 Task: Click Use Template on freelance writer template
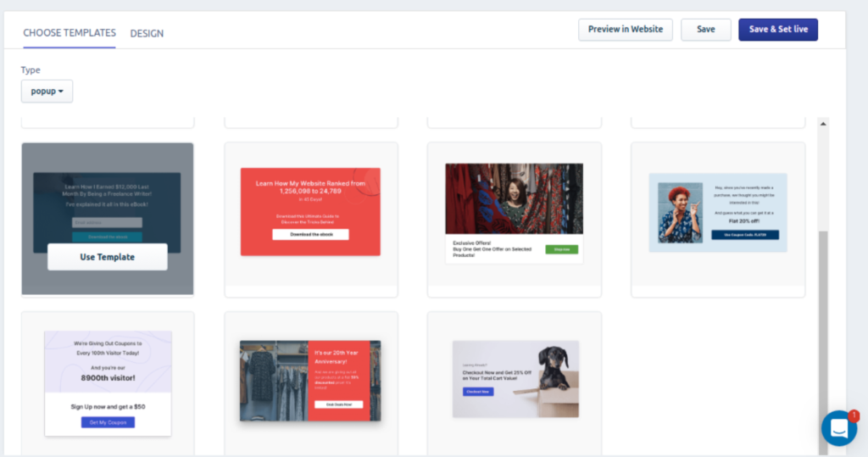click(x=108, y=257)
